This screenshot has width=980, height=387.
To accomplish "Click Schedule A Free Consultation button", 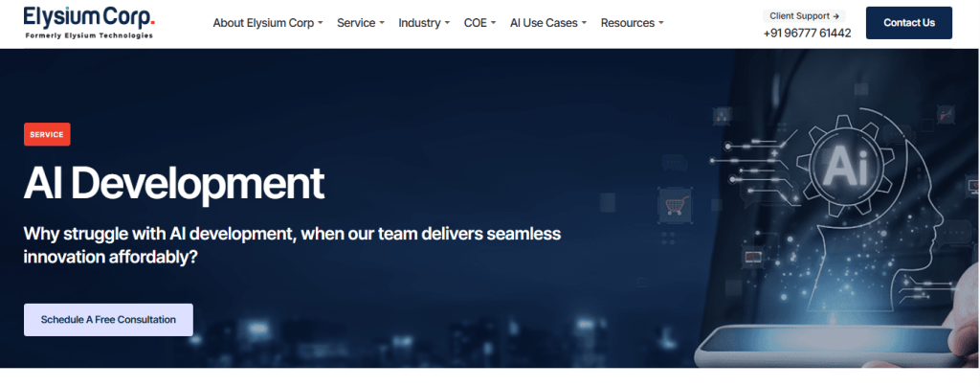I will tap(108, 320).
